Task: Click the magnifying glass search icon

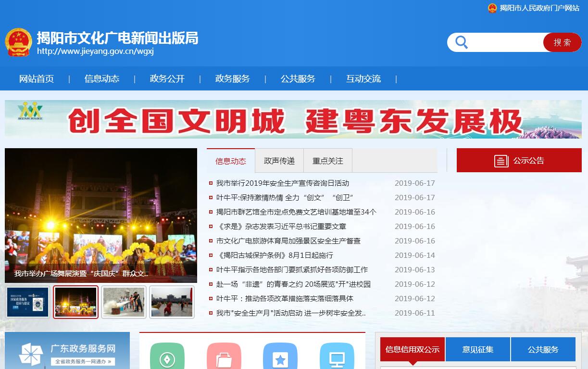Action: 462,42
